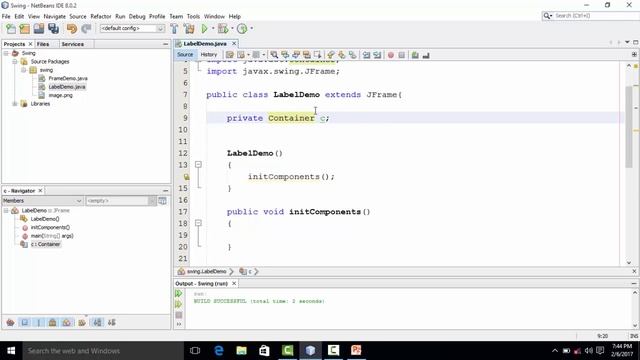This screenshot has height=360, width=640.
Task: Click the Find Selection magnifier icon in editor
Action: tap(274, 55)
